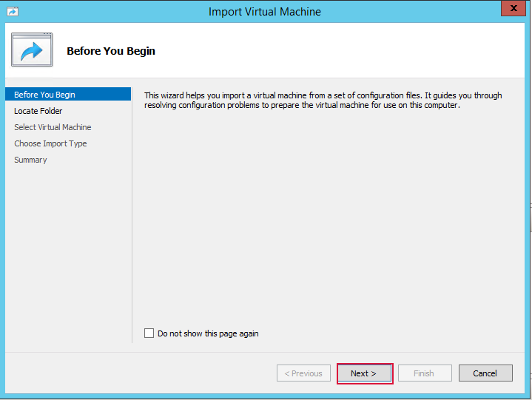Click the 'Do not show this page again' label
Image resolution: width=532 pixels, height=400 pixels.
click(208, 333)
